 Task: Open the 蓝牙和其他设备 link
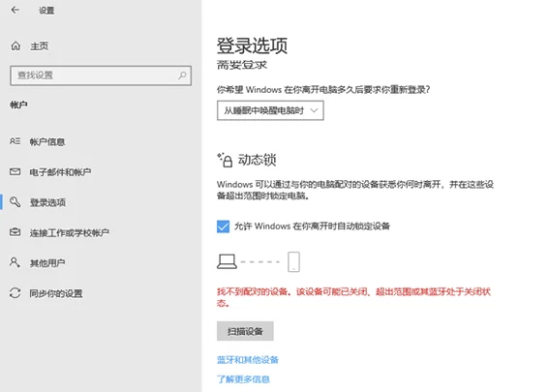coord(248,360)
